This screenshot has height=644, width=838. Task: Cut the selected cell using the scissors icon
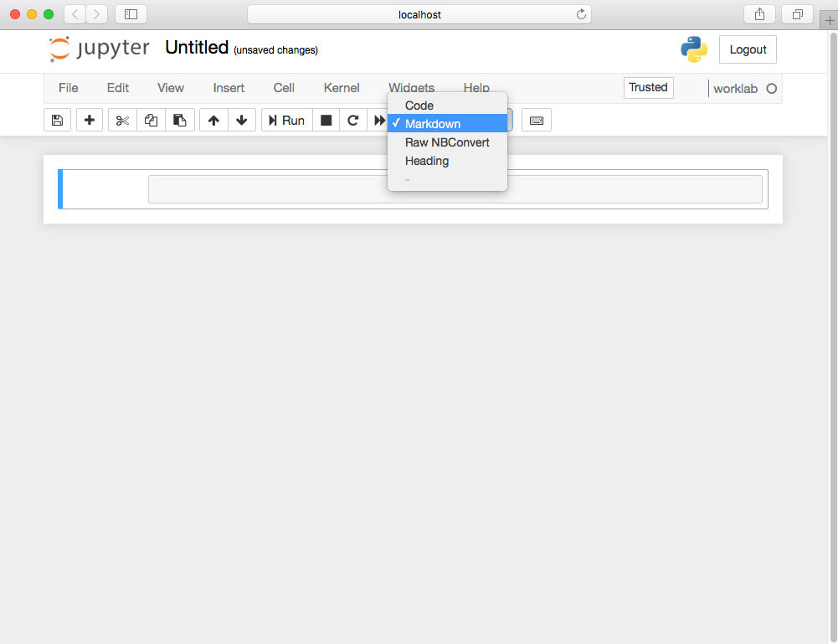pos(121,120)
